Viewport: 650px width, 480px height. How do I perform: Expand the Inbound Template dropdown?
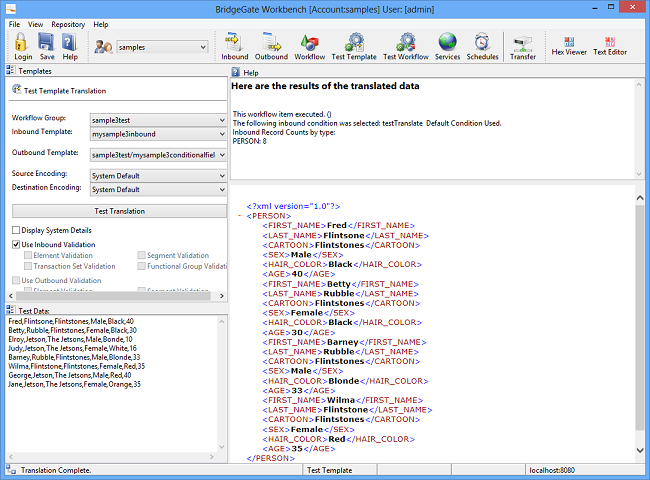coord(222,134)
